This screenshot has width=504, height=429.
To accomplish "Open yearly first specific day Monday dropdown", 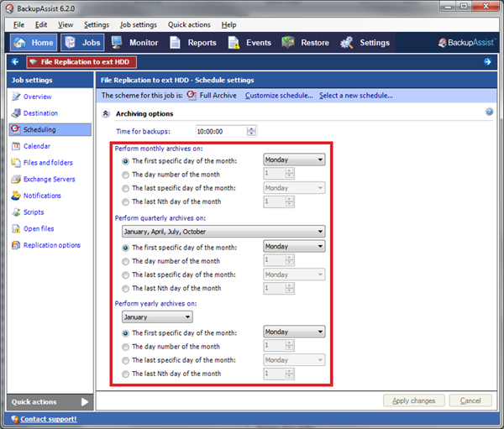I will [294, 332].
